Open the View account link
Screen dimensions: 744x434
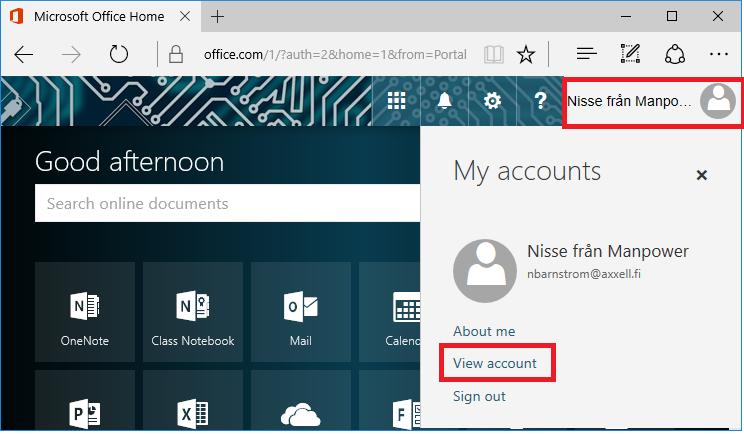point(495,363)
